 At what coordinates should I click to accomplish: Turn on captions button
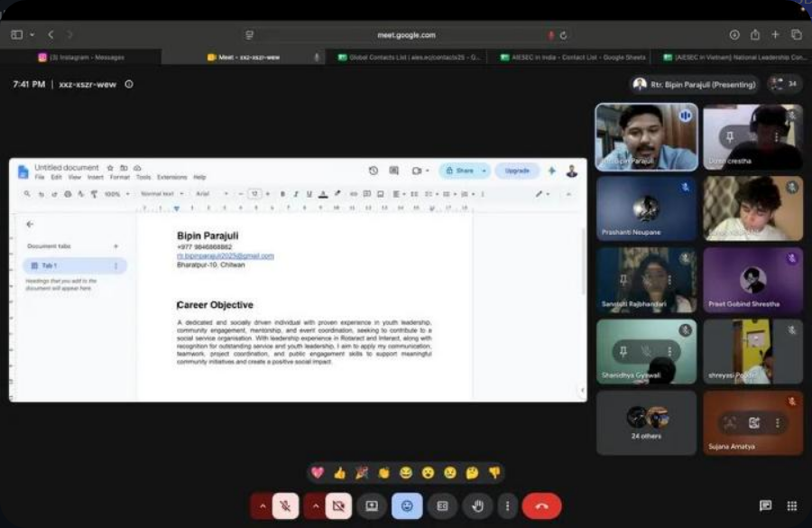pyautogui.click(x=442, y=505)
